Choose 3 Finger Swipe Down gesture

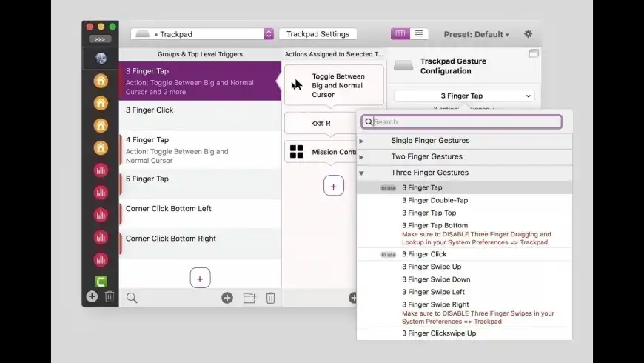[x=464, y=279]
